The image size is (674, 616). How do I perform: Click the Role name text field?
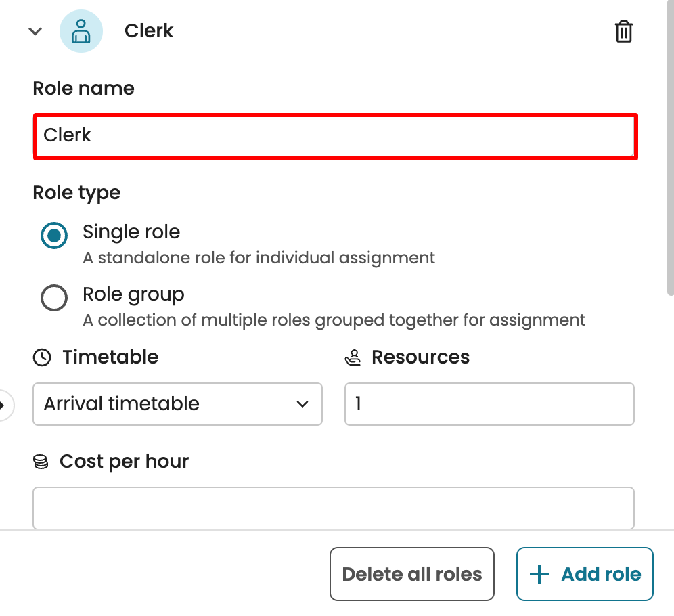(x=335, y=136)
